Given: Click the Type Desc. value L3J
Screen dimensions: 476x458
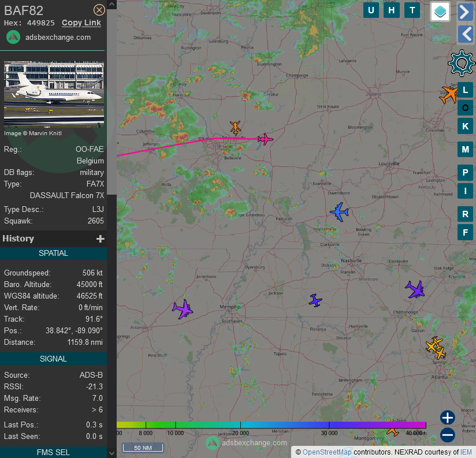Looking at the screenshot, I should coord(98,210).
